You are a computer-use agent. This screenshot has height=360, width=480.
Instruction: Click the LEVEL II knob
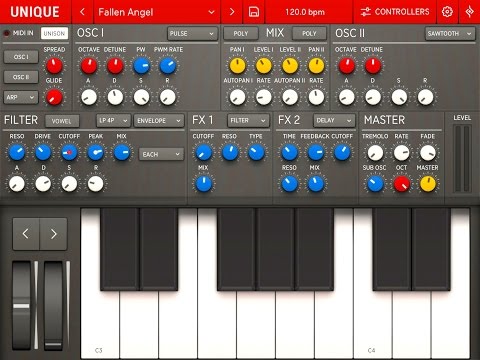click(290, 66)
